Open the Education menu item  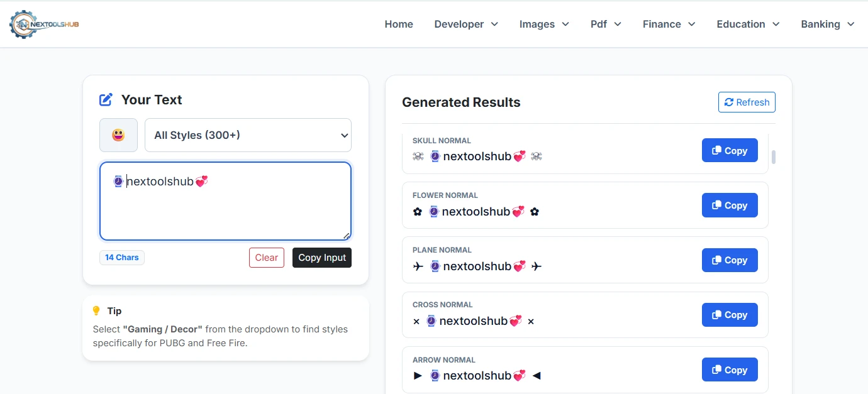pos(747,24)
